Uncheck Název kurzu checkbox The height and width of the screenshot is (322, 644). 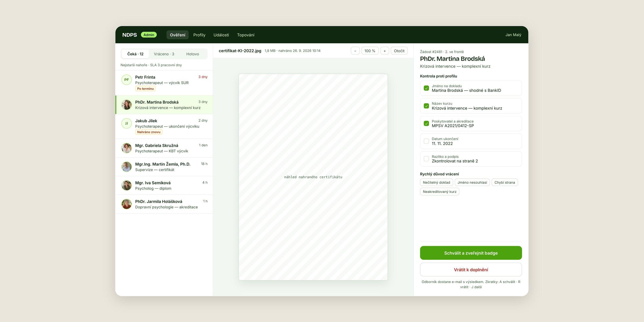click(x=426, y=106)
